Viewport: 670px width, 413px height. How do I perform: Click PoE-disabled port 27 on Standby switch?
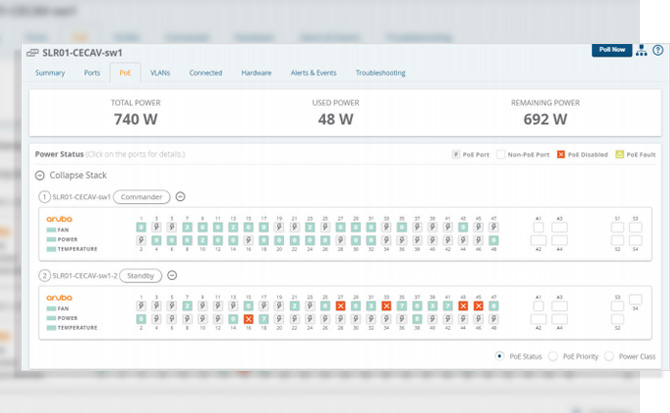click(x=340, y=305)
